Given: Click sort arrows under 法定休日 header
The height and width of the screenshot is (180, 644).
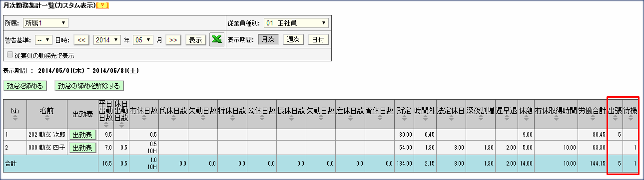Looking at the screenshot, I should click(451, 118).
